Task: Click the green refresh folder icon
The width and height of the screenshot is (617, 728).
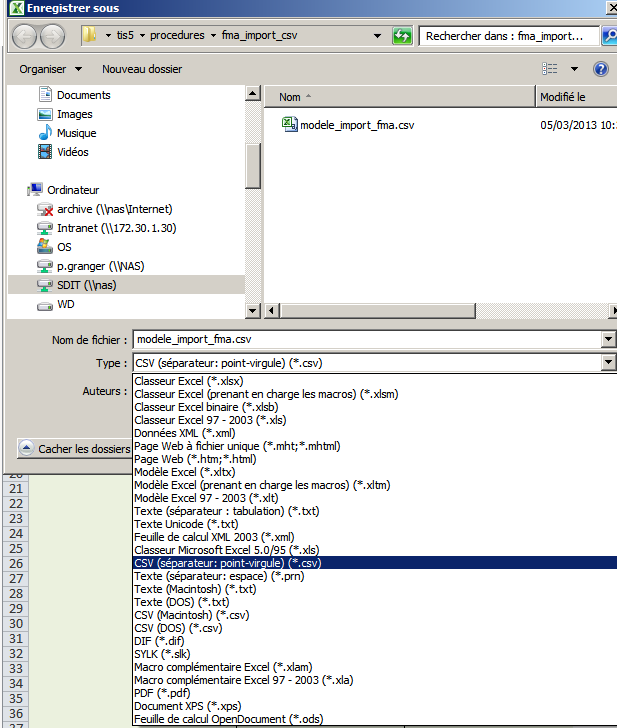Action: (402, 36)
